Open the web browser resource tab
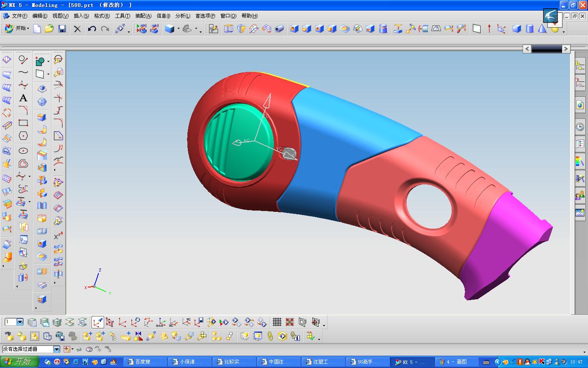 [580, 105]
